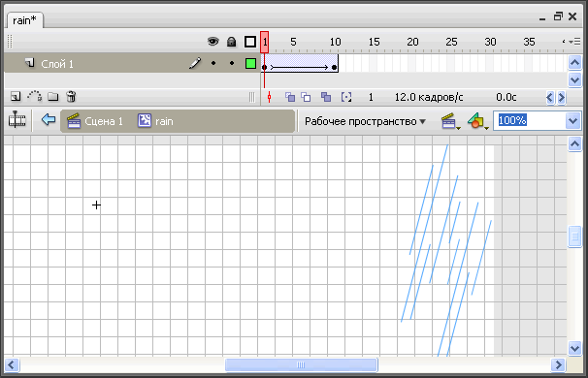Viewport: 588px width, 378px height.
Task: Restore the document window
Action: (558, 16)
